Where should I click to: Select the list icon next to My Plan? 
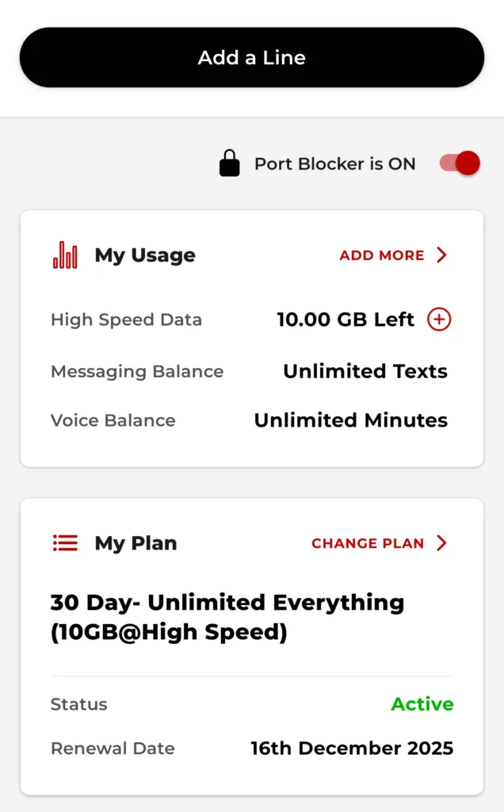[64, 542]
